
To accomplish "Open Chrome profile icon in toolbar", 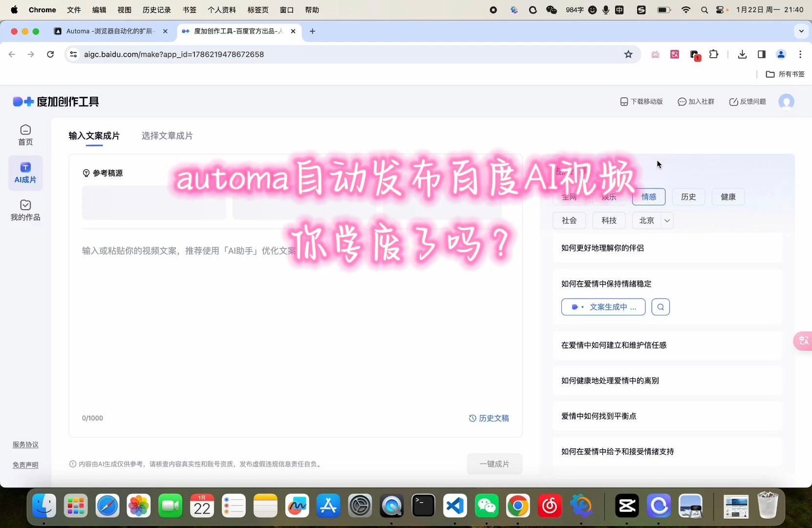I will click(781, 54).
